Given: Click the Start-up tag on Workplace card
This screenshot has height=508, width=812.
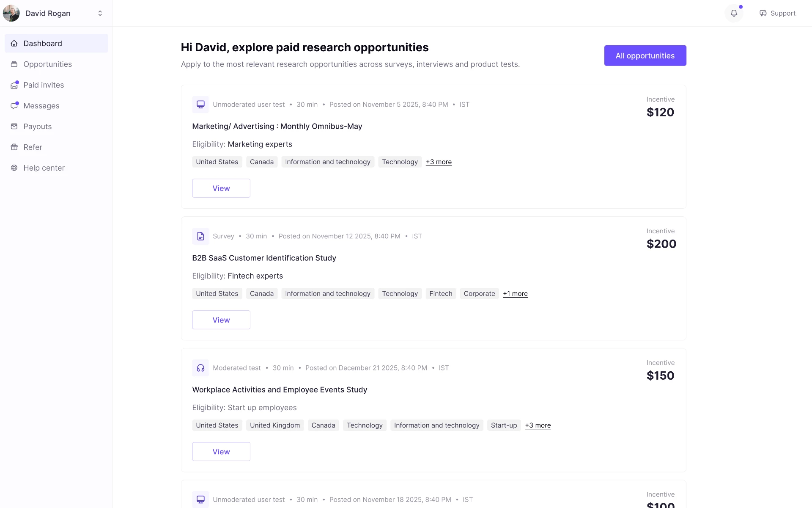Looking at the screenshot, I should click(x=504, y=425).
